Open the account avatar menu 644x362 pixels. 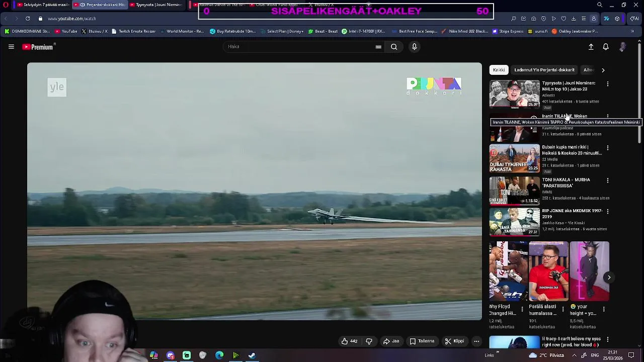click(x=623, y=47)
